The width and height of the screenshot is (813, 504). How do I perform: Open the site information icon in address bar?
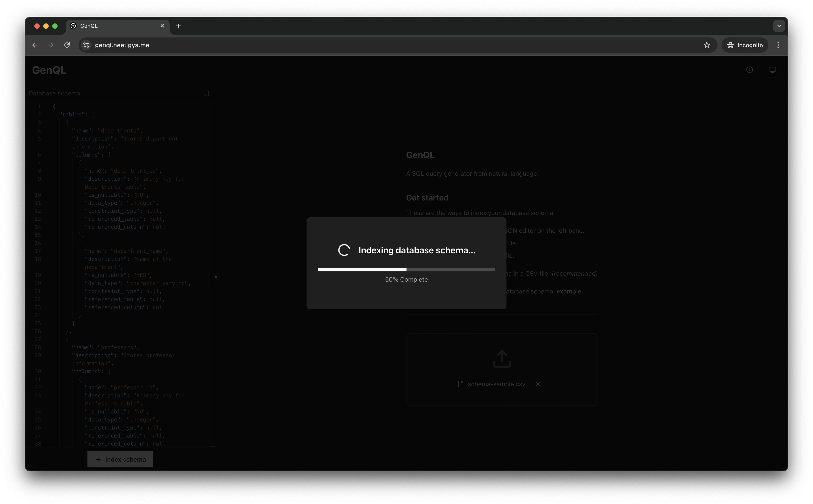(86, 45)
